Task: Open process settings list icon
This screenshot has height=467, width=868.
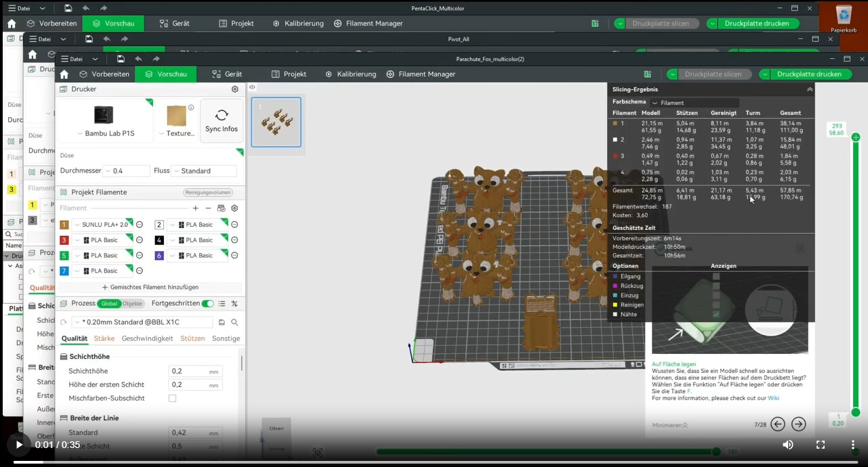Action: (x=221, y=304)
